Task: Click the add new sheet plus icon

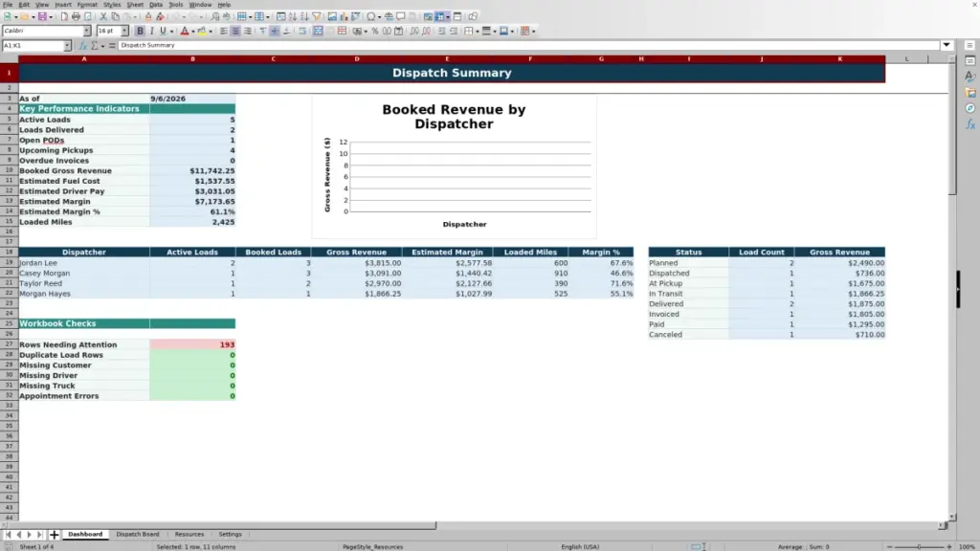Action: [55, 535]
